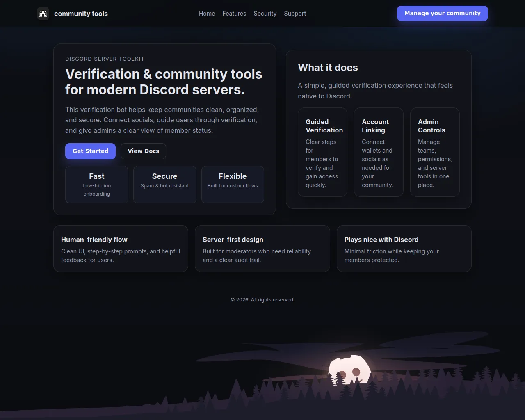Open View Docs button
525x420 pixels.
143,151
